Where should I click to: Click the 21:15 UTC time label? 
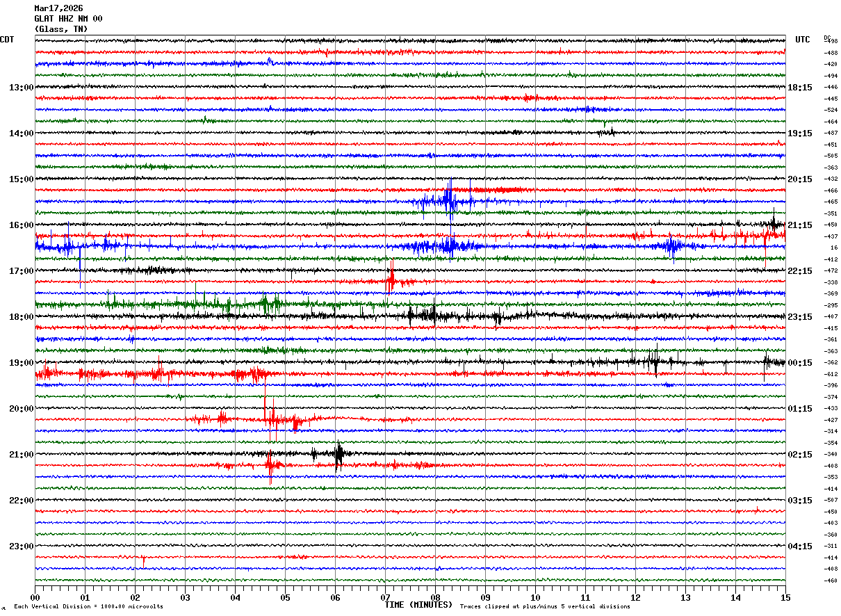[x=800, y=225]
